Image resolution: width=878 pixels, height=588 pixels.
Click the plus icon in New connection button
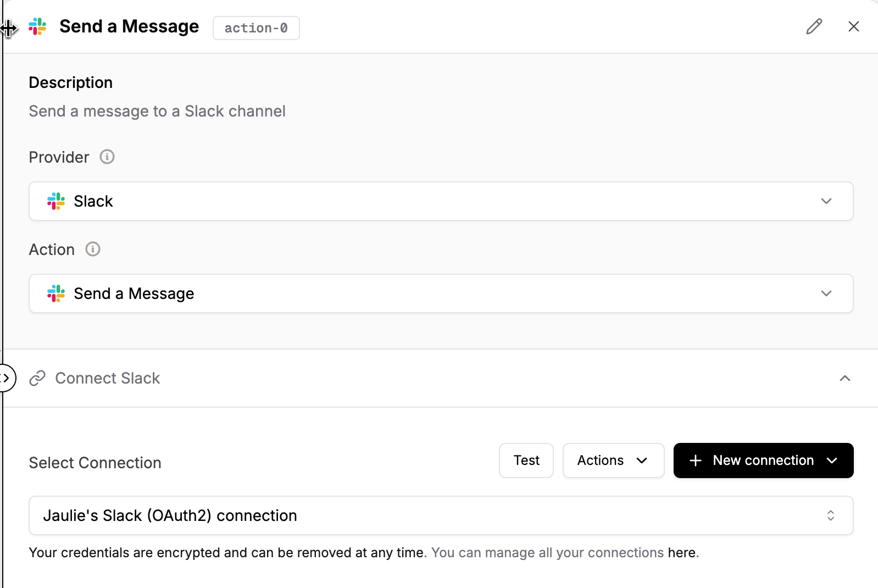point(695,461)
